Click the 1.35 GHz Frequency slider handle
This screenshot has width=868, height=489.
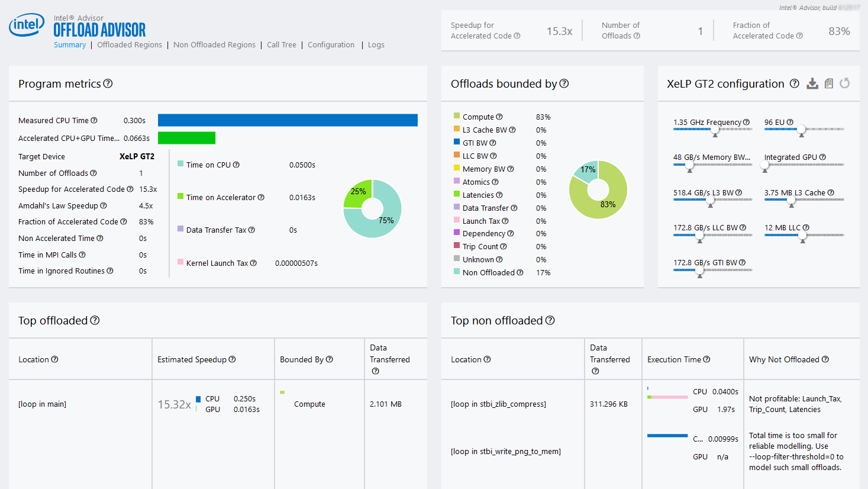pyautogui.click(x=715, y=130)
